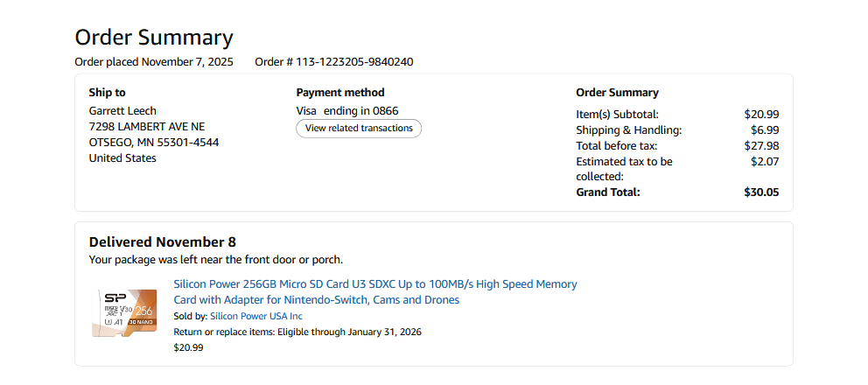
Task: Click the Item(s) Subtotal amount $20.99
Action: click(x=761, y=114)
